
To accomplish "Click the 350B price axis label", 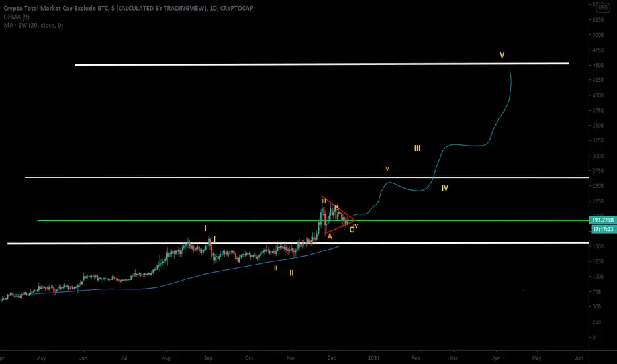I will click(598, 126).
